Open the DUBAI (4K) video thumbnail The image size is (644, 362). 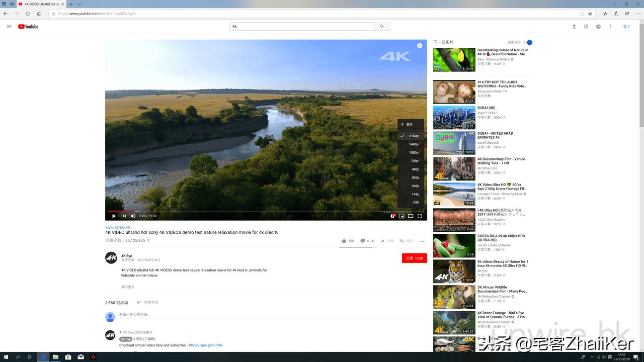click(x=454, y=117)
